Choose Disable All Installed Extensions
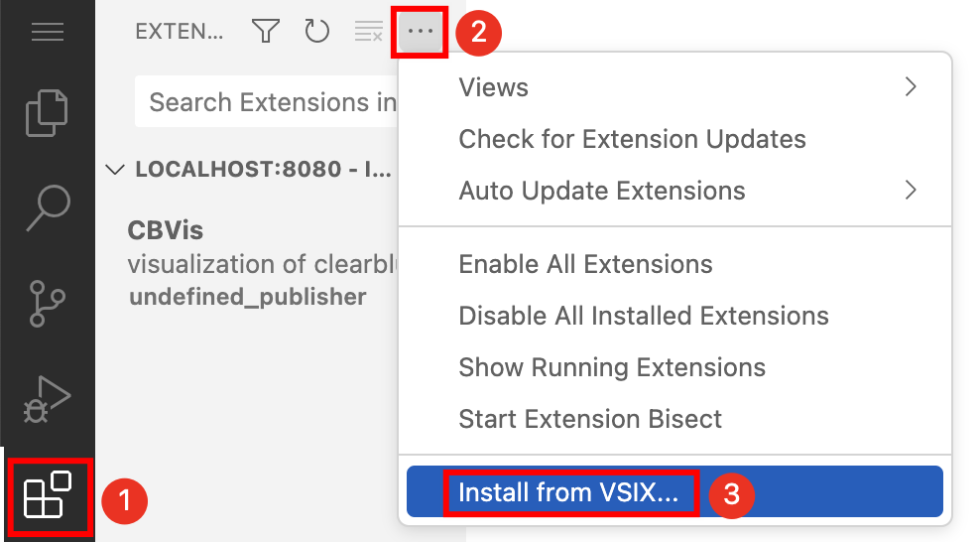Screen dimensions: 980x542 pyautogui.click(x=643, y=316)
